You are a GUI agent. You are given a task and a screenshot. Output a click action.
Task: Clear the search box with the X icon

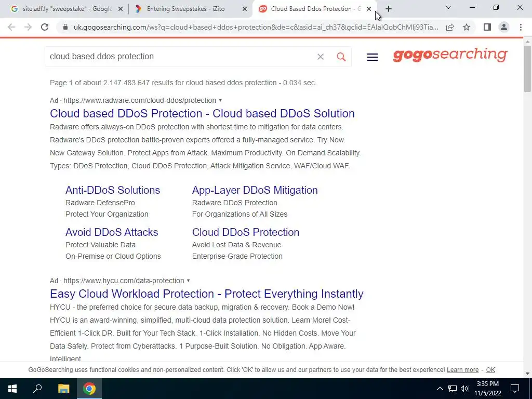pyautogui.click(x=320, y=57)
